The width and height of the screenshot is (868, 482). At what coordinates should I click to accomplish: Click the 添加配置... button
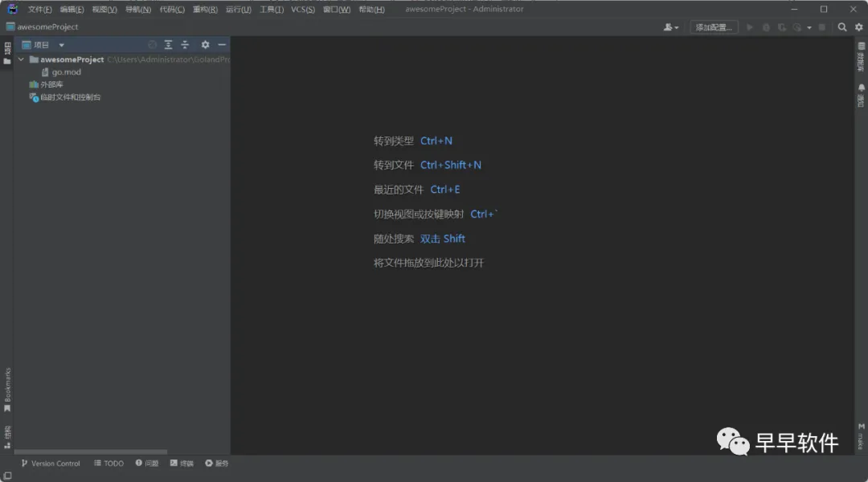pyautogui.click(x=714, y=27)
